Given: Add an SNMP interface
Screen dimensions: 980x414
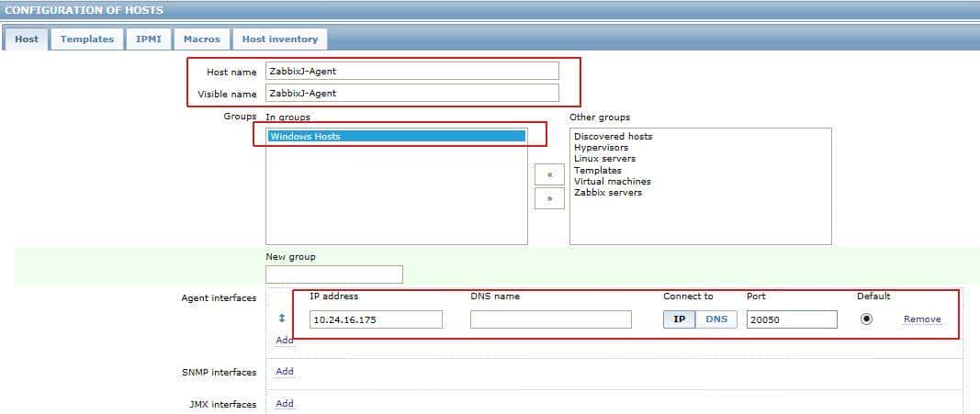Looking at the screenshot, I should (285, 372).
